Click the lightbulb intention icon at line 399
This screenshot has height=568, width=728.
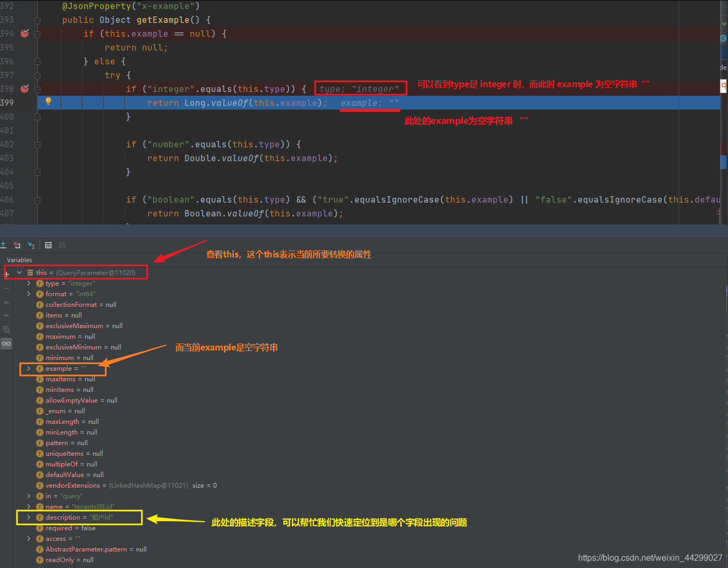click(x=48, y=101)
